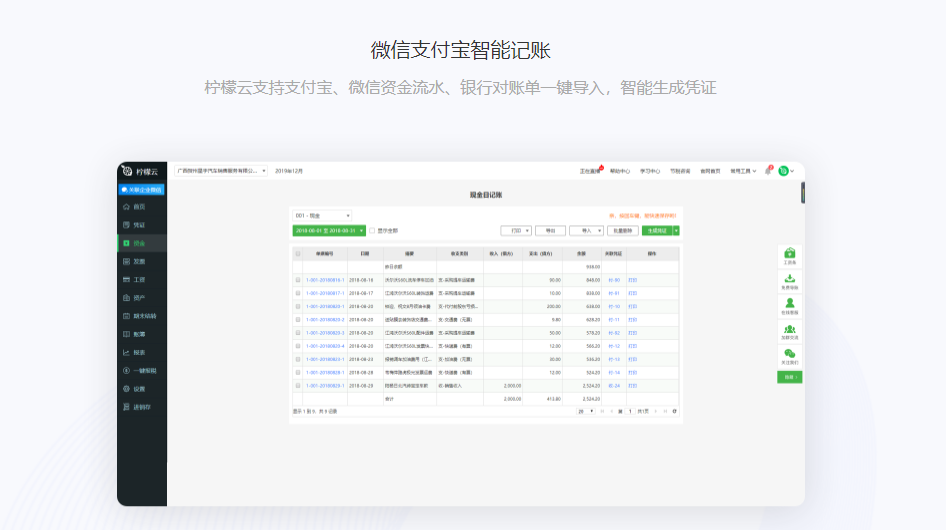Open the 账簿 ledger book icon in sidebar
This screenshot has height=530, width=946.
click(x=126, y=334)
